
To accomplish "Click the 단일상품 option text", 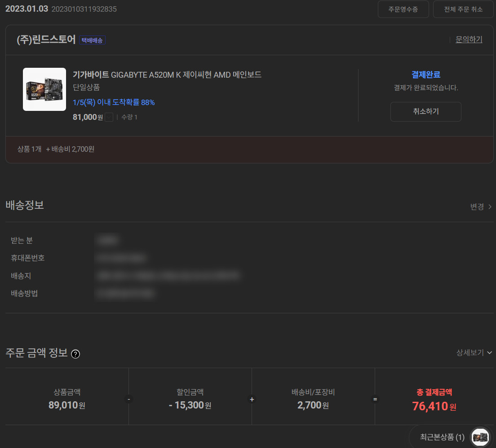I will click(86, 87).
